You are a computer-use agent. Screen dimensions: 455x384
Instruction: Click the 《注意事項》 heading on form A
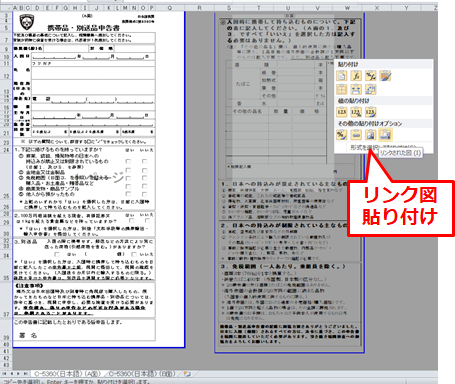pos(29,286)
